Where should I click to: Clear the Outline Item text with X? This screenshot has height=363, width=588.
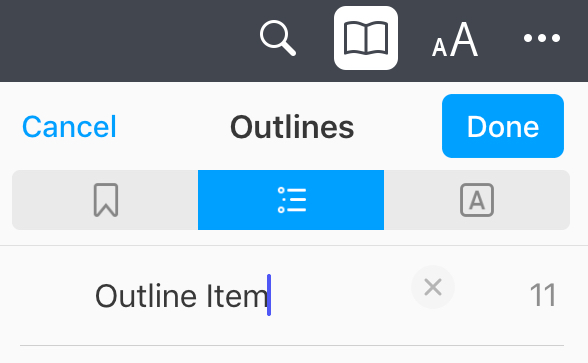pyautogui.click(x=433, y=287)
